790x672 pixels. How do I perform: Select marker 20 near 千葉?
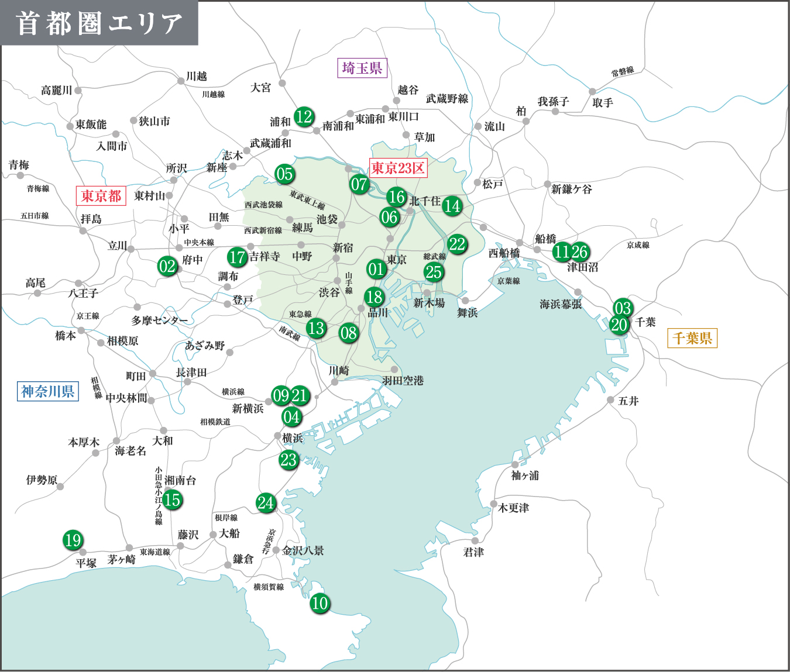[619, 325]
